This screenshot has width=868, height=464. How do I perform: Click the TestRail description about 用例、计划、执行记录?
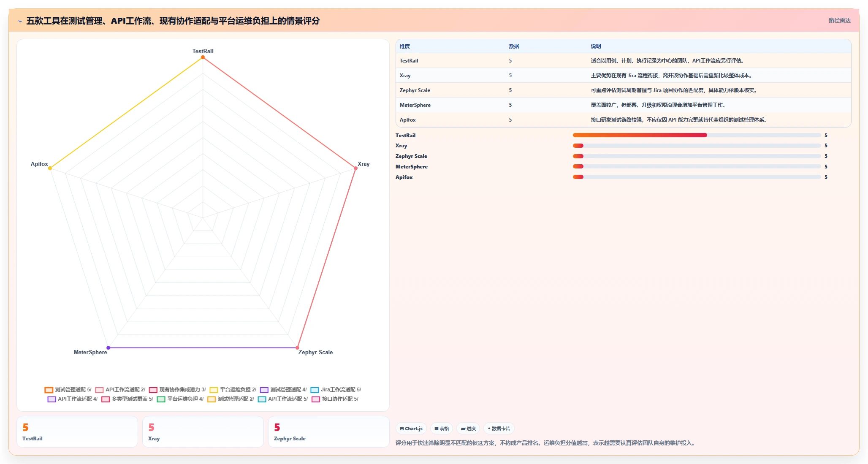667,61
